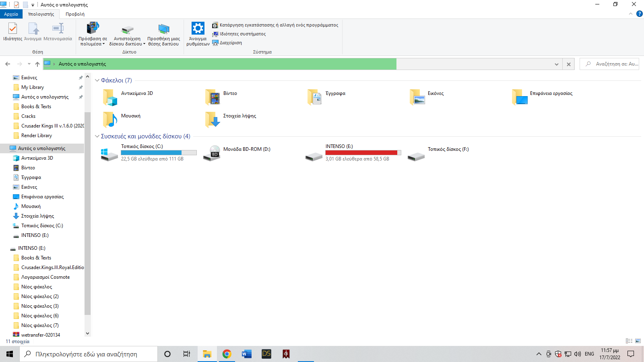Open Microsoft Word from taskbar
644x362 pixels.
[246, 354]
